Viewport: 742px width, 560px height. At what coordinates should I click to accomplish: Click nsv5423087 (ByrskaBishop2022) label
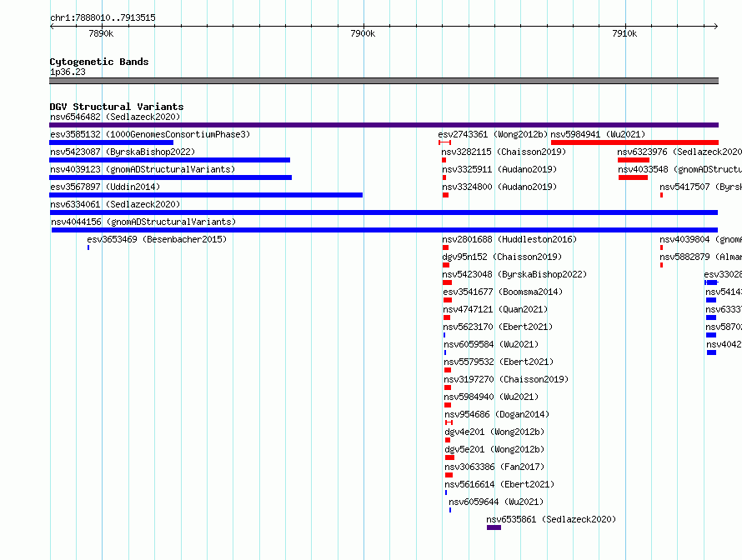click(123, 152)
